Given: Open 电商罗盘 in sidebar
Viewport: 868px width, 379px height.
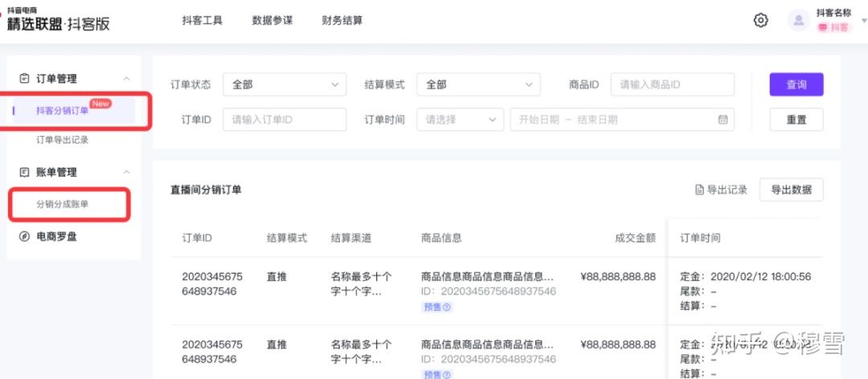Looking at the screenshot, I should [56, 237].
